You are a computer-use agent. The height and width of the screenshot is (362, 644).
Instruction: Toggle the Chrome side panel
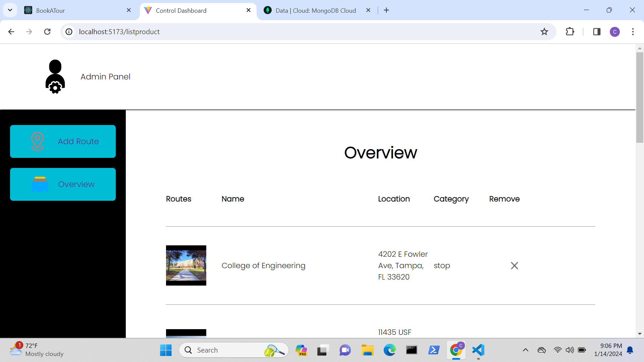(x=597, y=32)
